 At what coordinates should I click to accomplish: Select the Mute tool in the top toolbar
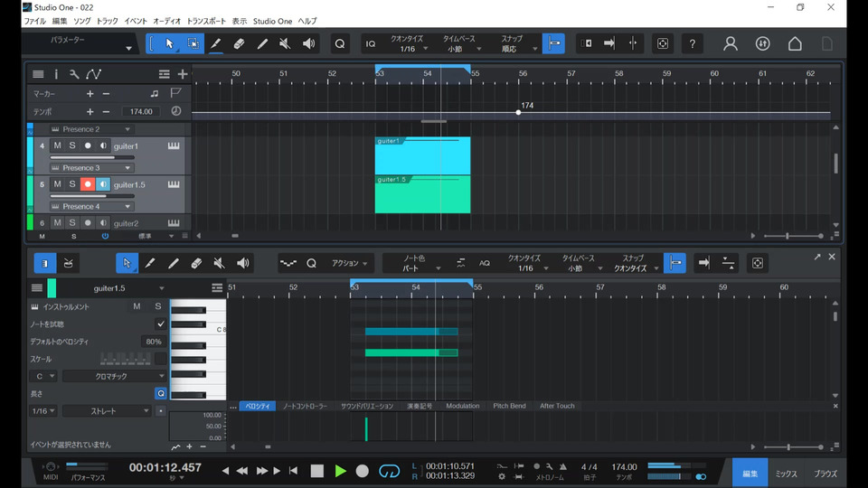point(285,43)
